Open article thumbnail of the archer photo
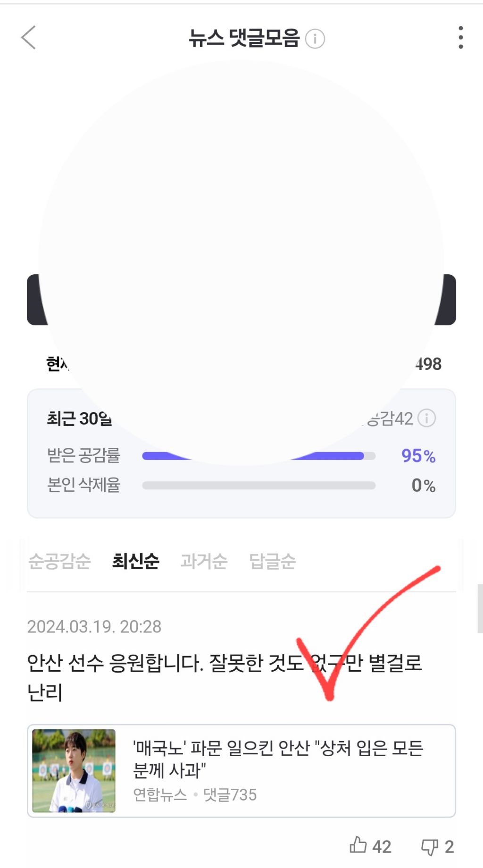This screenshot has width=483, height=868. pyautogui.click(x=74, y=770)
